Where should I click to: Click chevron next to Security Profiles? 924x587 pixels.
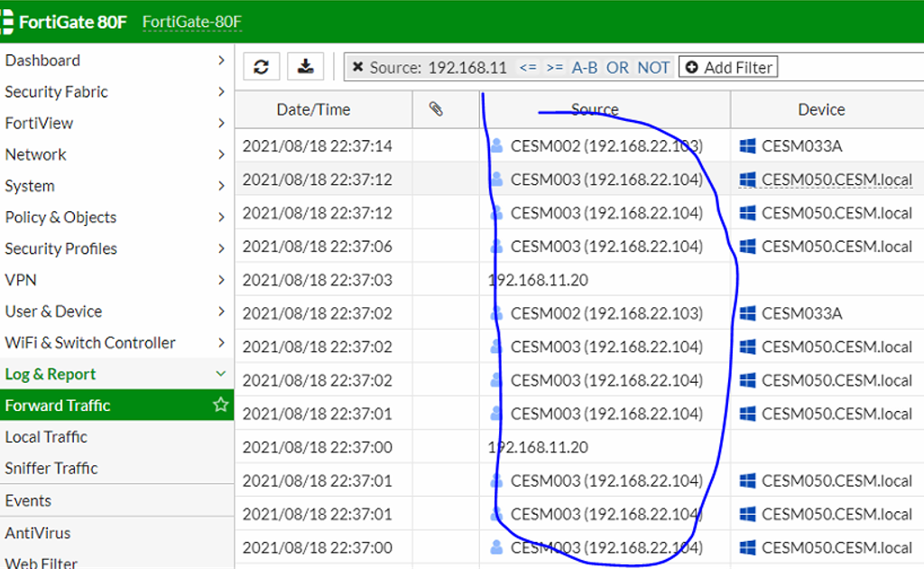tap(221, 248)
